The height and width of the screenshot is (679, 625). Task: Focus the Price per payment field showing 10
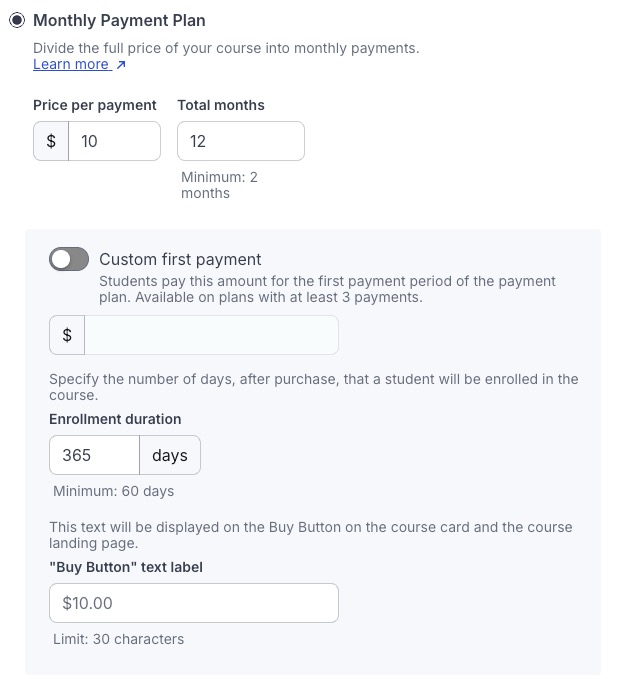click(x=114, y=141)
